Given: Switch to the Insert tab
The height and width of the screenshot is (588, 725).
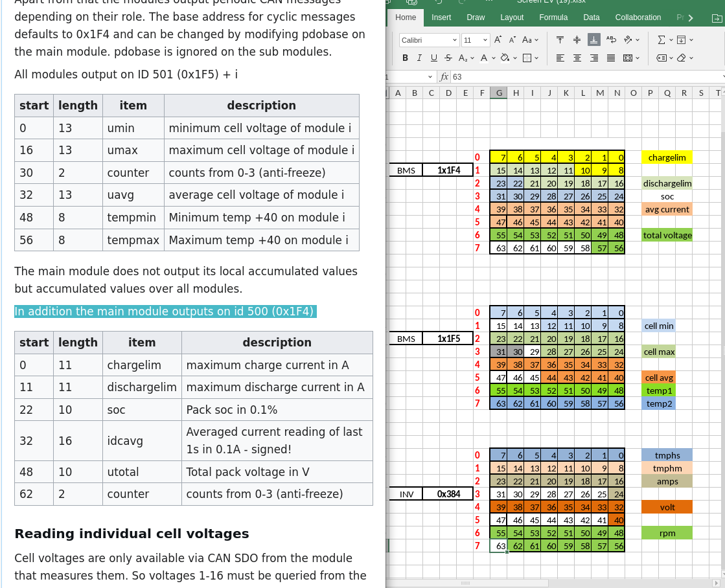Looking at the screenshot, I should click(441, 17).
